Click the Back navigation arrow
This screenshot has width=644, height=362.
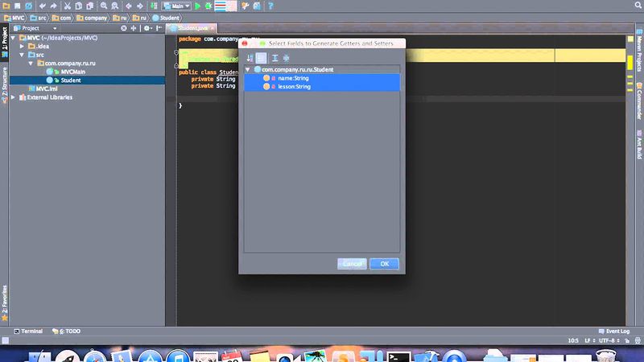[129, 6]
